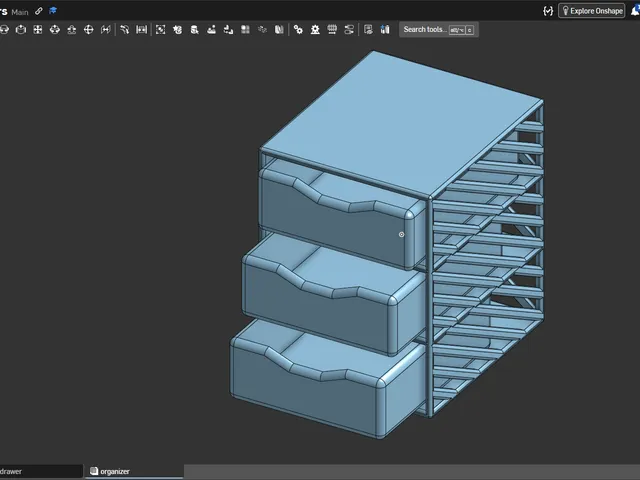The height and width of the screenshot is (480, 640).
Task: Click the tool icon right of cylinder-cursor icon
Action: pos(211,29)
